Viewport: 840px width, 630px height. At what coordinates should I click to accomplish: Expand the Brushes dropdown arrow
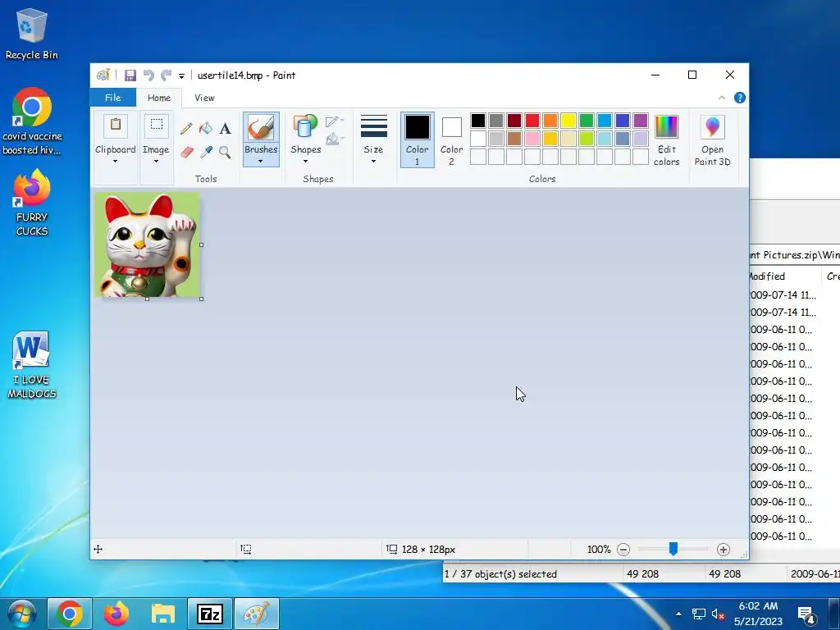coord(261,162)
